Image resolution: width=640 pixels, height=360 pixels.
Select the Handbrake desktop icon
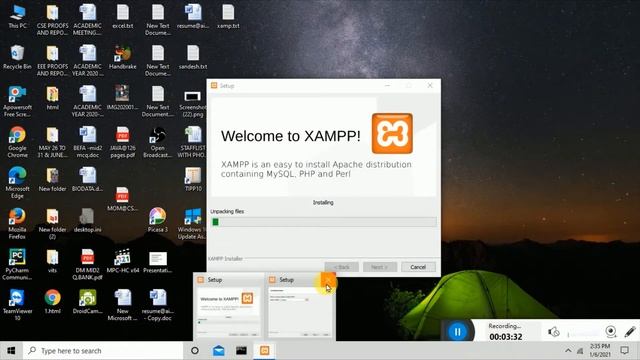click(x=122, y=57)
